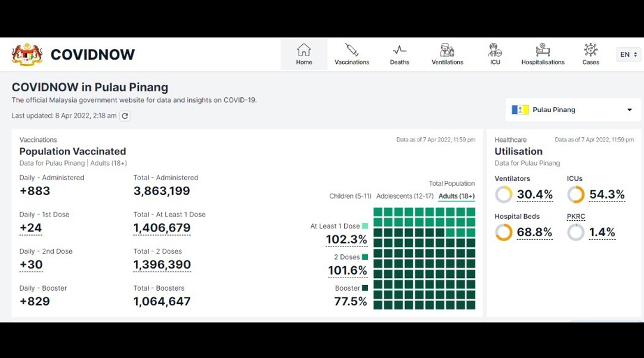
Task: Open the Cases virus icon
Action: (590, 50)
